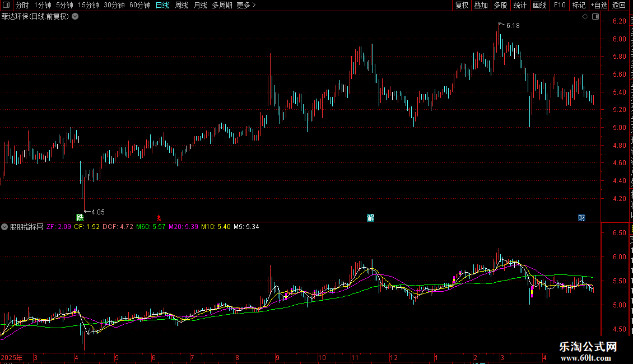Click the 4.05 low price label

coord(97,212)
